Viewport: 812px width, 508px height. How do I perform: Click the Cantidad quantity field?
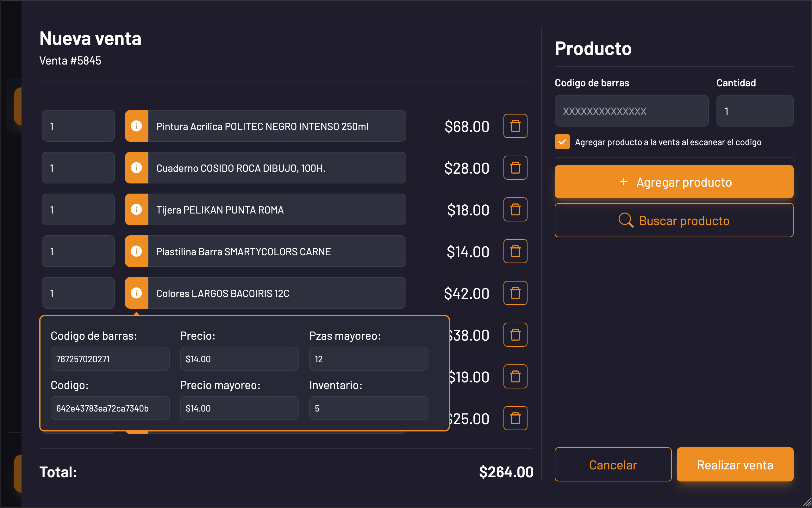[755, 110]
